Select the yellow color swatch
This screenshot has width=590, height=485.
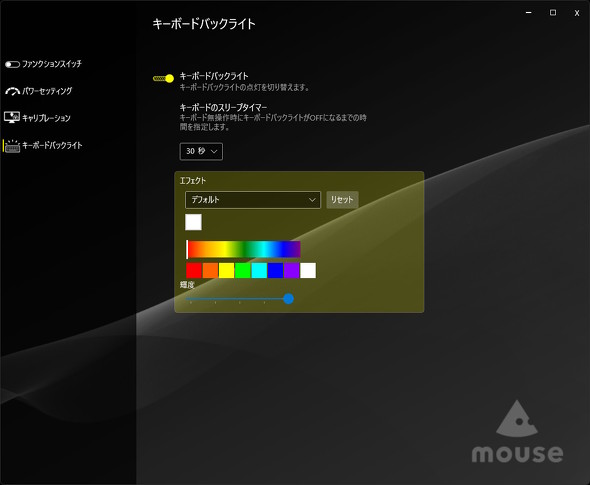coord(227,271)
